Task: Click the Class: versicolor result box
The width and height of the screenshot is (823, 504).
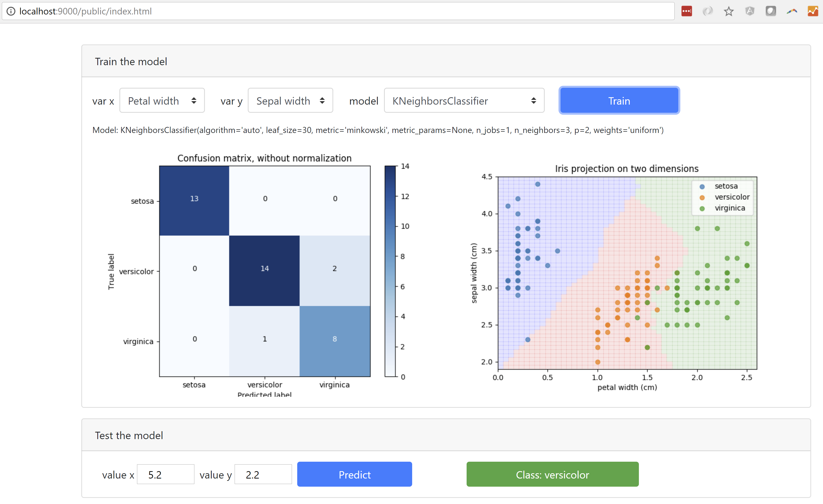Action: coord(552,474)
